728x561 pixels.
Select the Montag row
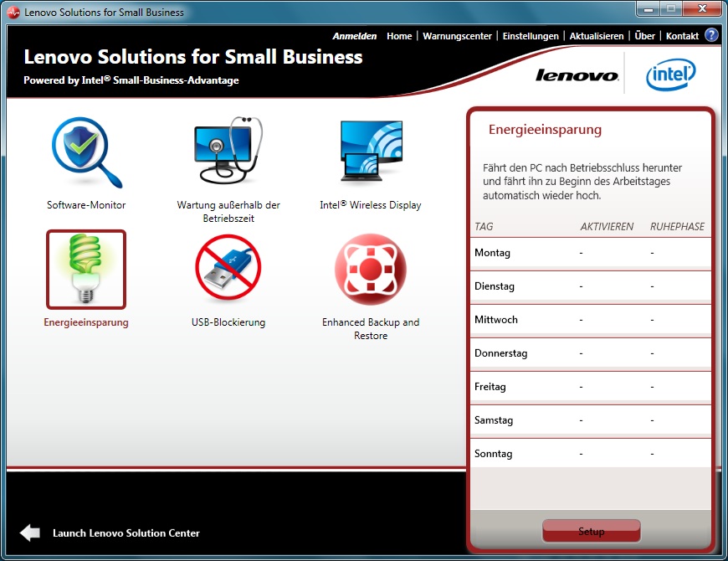(591, 253)
